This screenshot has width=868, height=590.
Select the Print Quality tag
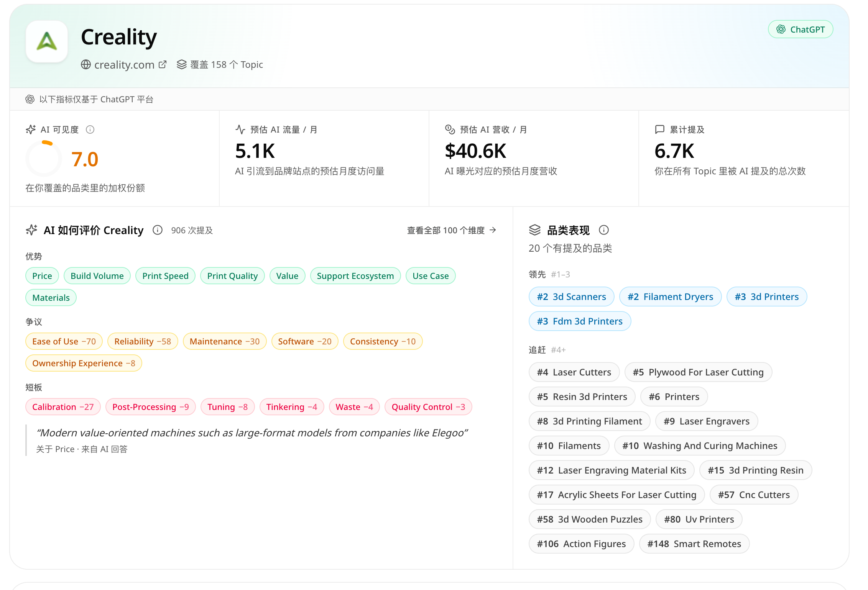point(233,276)
